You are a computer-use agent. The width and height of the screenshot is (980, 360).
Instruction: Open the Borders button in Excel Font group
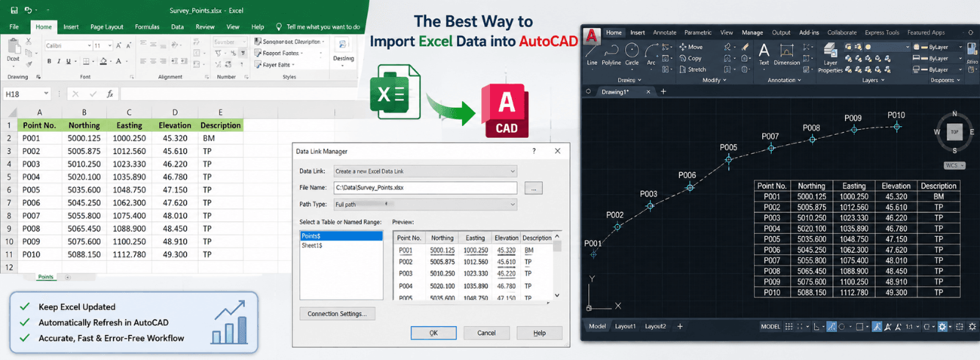click(87, 62)
